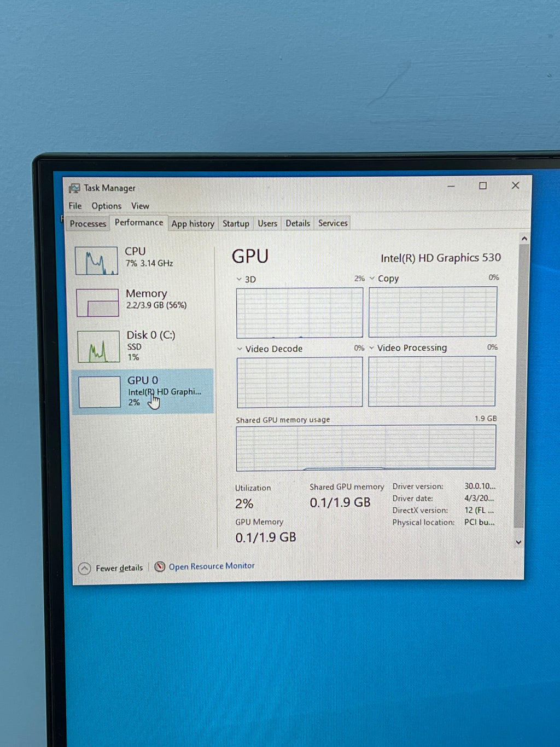This screenshot has height=747, width=560.
Task: Open the View menu
Action: (140, 206)
